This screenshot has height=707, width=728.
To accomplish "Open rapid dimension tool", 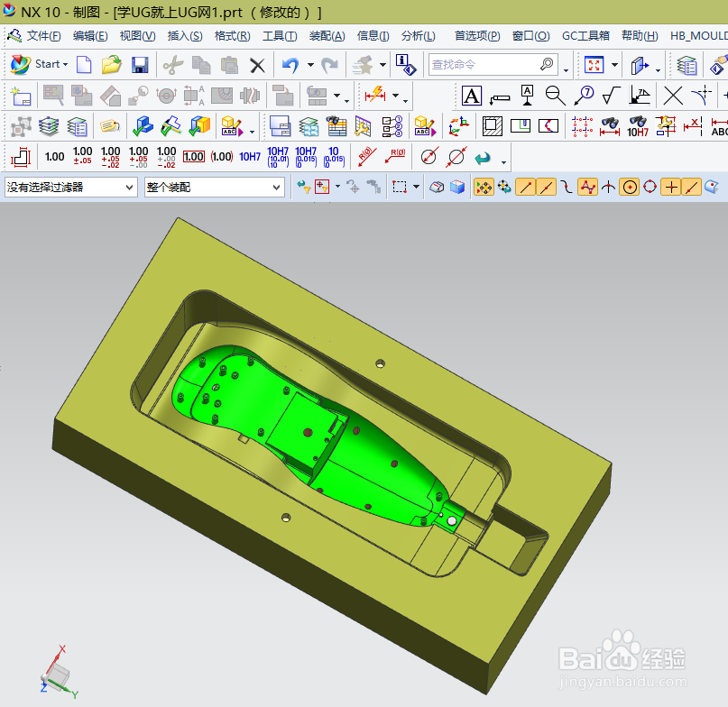I will tap(375, 96).
